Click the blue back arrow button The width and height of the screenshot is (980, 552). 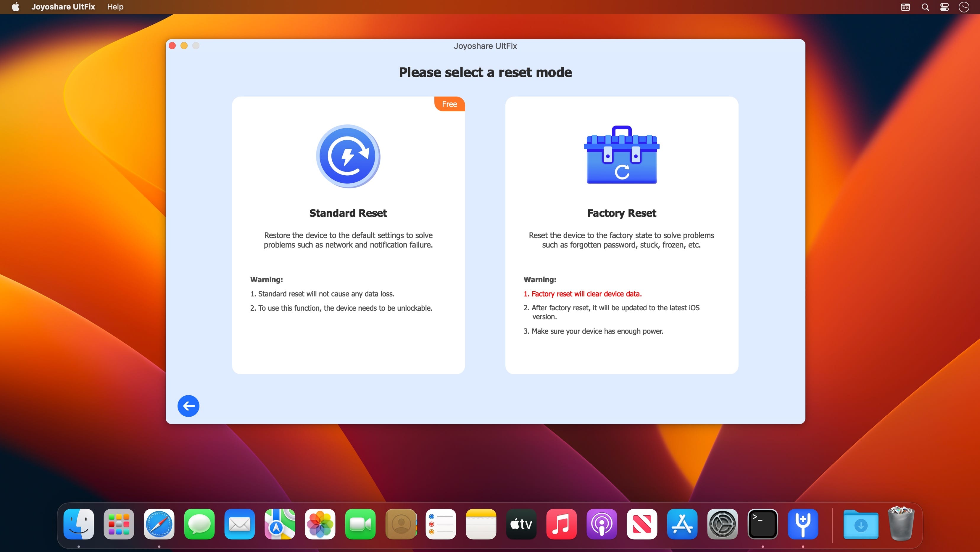(188, 406)
